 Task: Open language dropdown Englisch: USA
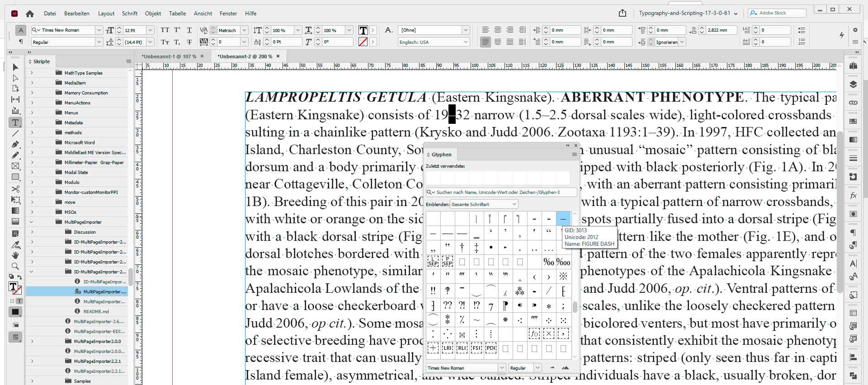(x=466, y=42)
